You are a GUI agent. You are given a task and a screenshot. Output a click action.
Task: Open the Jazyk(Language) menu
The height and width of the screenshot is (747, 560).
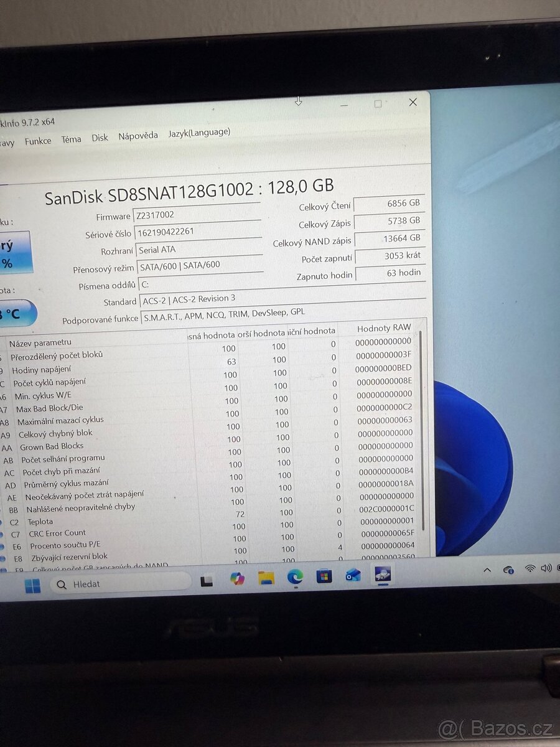click(x=199, y=133)
